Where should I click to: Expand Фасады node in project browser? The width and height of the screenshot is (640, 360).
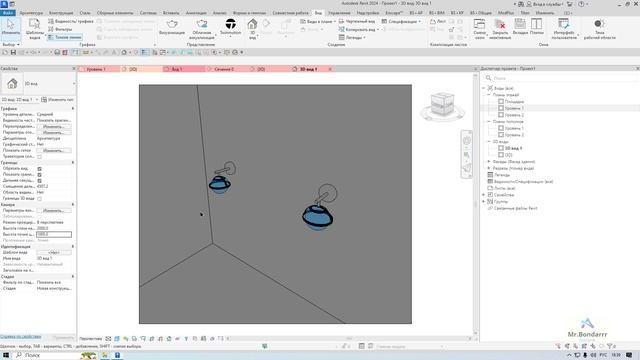(x=489, y=162)
